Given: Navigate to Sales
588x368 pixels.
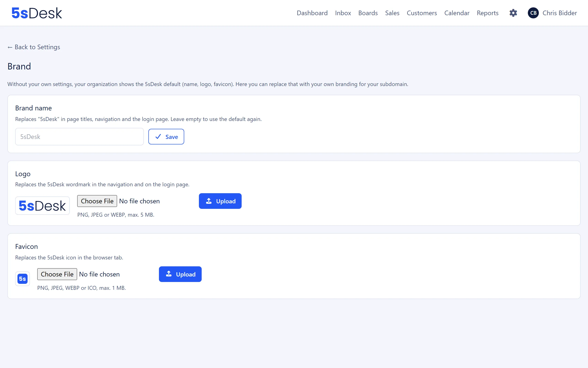Looking at the screenshot, I should (x=392, y=13).
